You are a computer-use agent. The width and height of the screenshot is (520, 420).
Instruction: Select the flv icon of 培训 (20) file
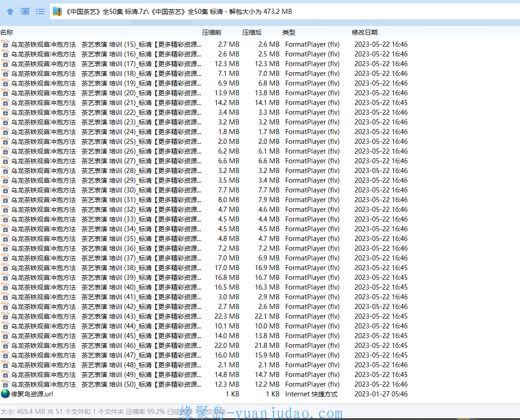point(5,93)
